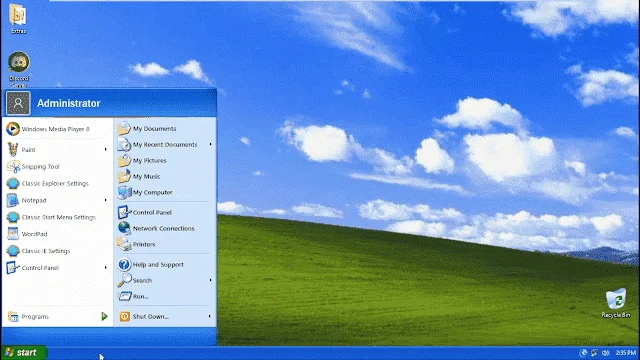Viewport: 640px width, 360px height.
Task: Click the green start button
Action: coord(24,353)
